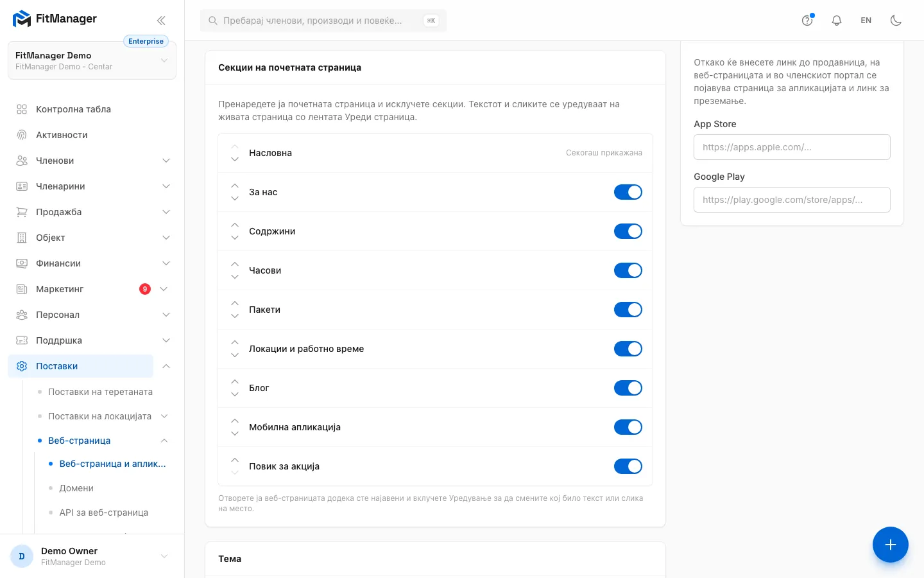Open Поставки на теретаната link
Screen dimensions: 924x578
[100, 392]
